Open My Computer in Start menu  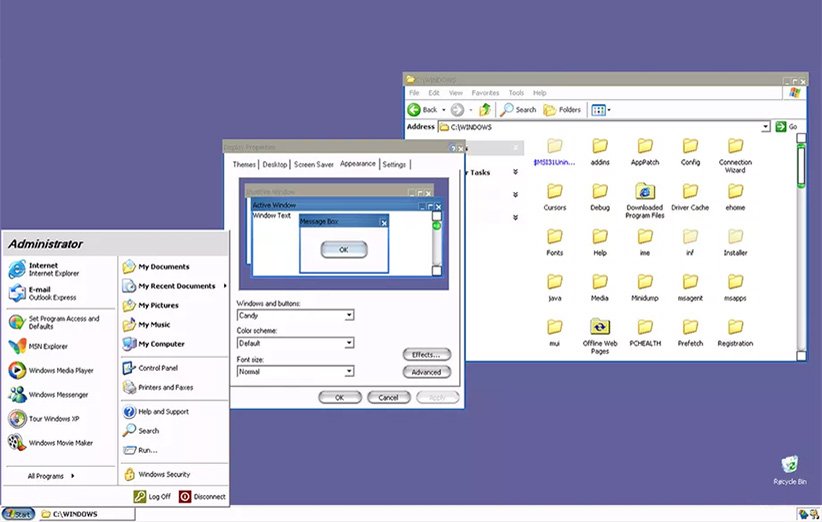[153, 344]
